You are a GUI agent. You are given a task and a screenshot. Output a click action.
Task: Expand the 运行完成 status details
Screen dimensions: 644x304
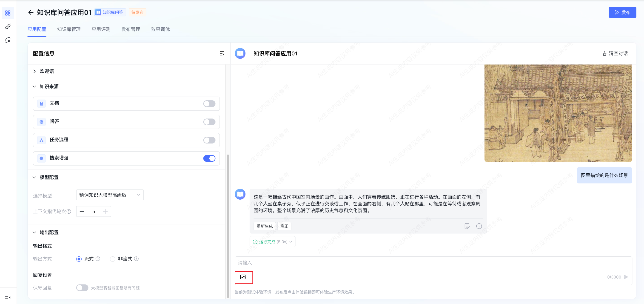pos(273,242)
